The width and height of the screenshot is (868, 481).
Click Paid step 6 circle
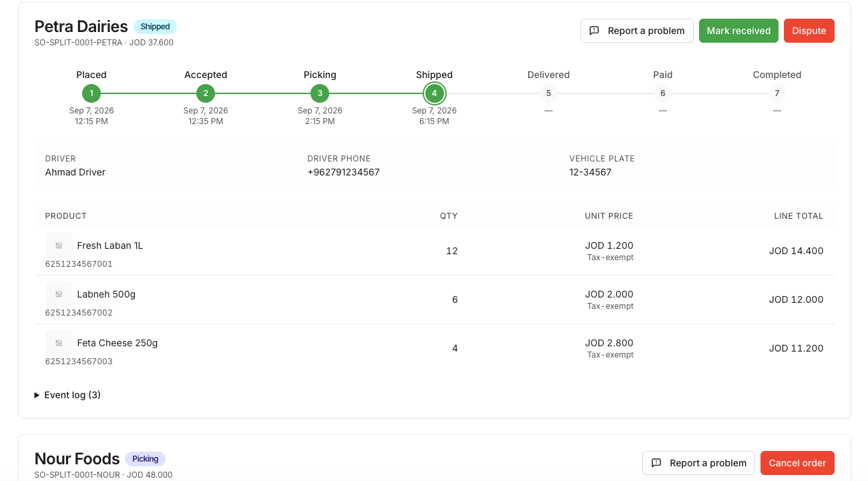tap(662, 93)
